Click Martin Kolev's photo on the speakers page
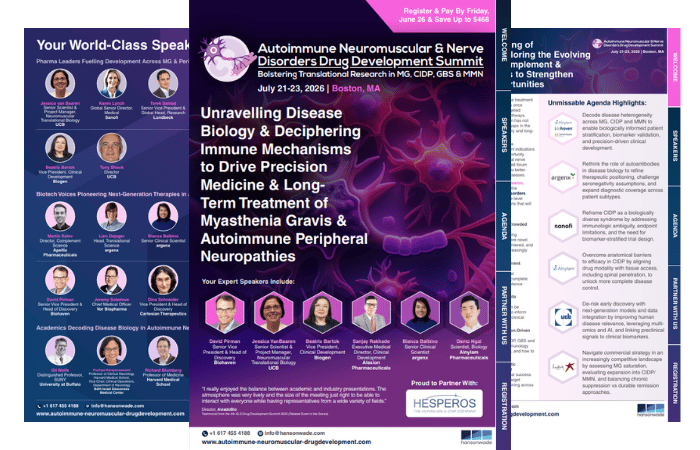Image resolution: width=700 pixels, height=450 pixels. coord(60,217)
